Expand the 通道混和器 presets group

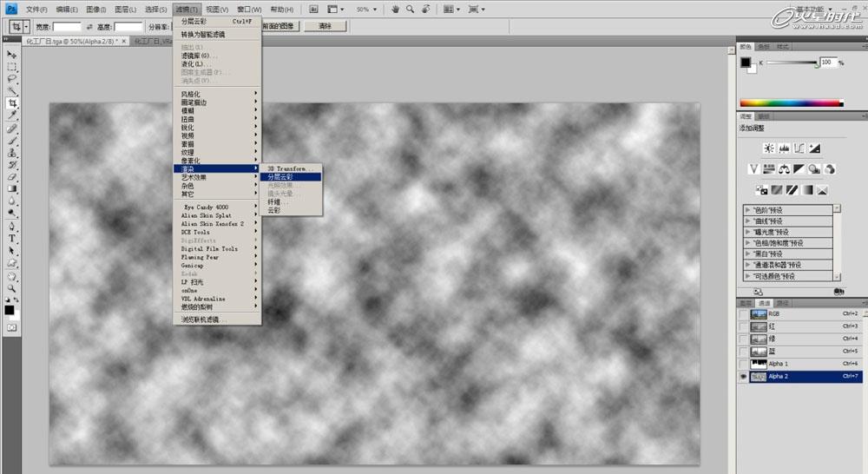(x=747, y=265)
